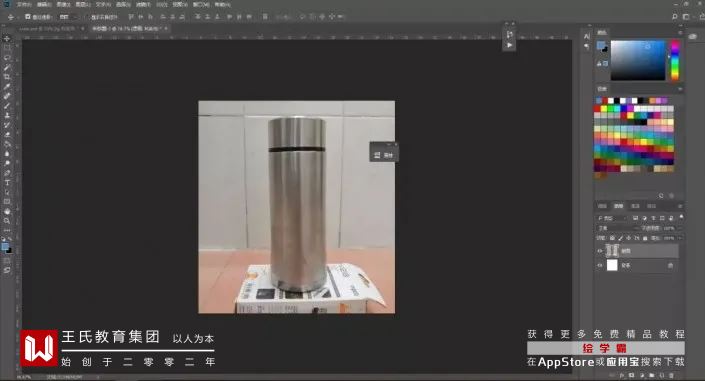The image size is (705, 381).
Task: Open the layer filter type dropdown
Action: pyautogui.click(x=611, y=218)
